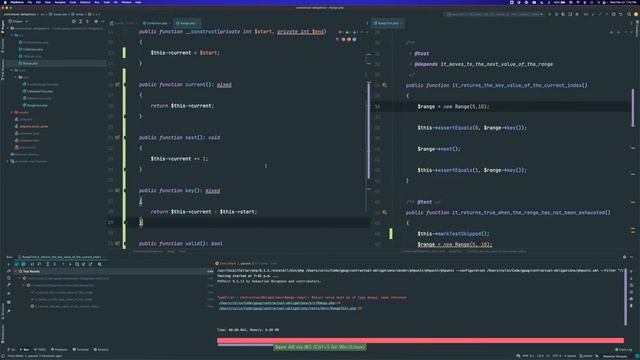
Task: Open Search Everywhere magnifier icon
Action: pos(629,14)
